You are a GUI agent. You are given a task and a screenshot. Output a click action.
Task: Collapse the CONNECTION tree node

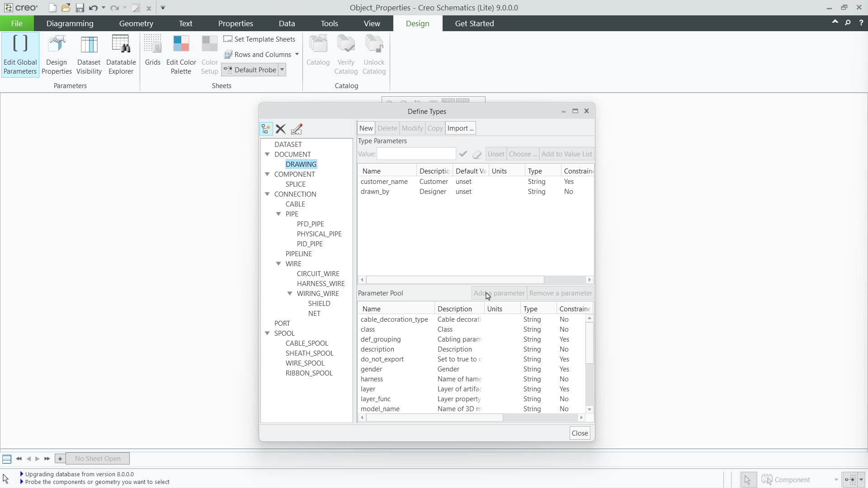point(267,194)
